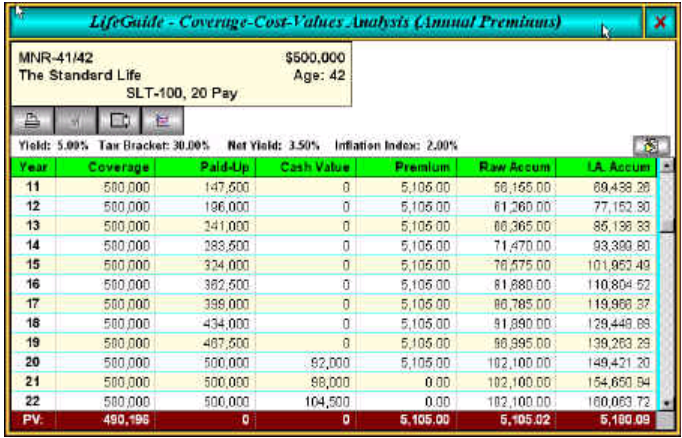Click Raw Accum value 91,890.00
The image size is (682, 438).
click(x=522, y=323)
